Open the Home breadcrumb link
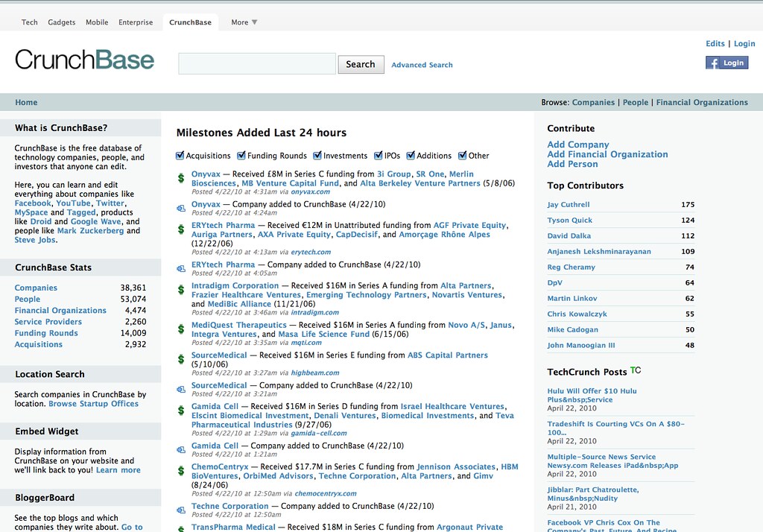 pos(26,102)
